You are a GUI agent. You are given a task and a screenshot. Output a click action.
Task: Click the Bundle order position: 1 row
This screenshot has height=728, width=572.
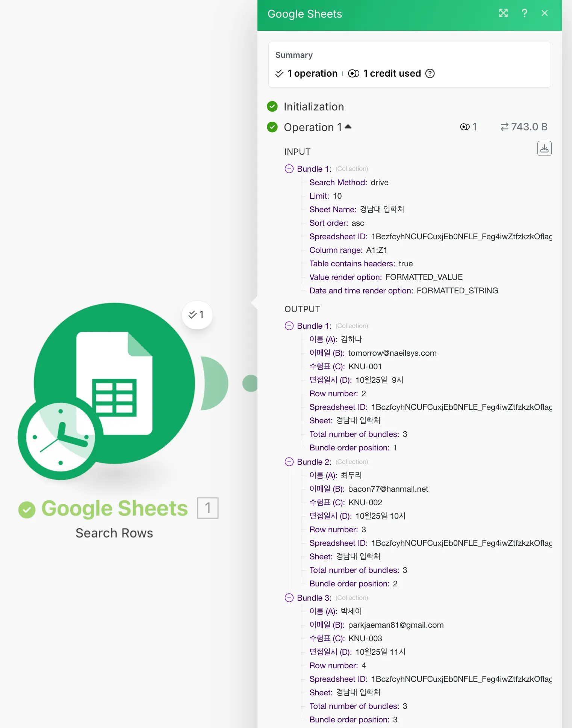[x=353, y=448]
